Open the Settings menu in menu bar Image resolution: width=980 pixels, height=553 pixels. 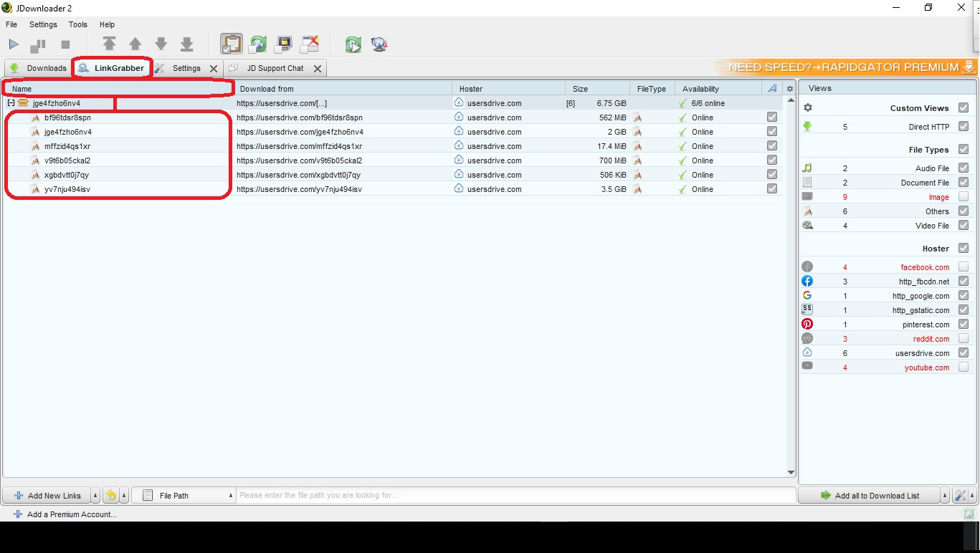click(x=43, y=24)
